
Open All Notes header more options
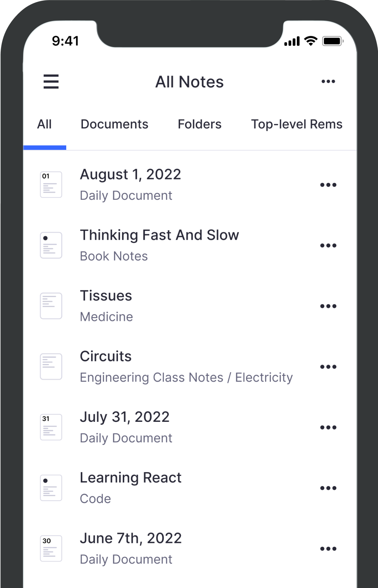328,82
